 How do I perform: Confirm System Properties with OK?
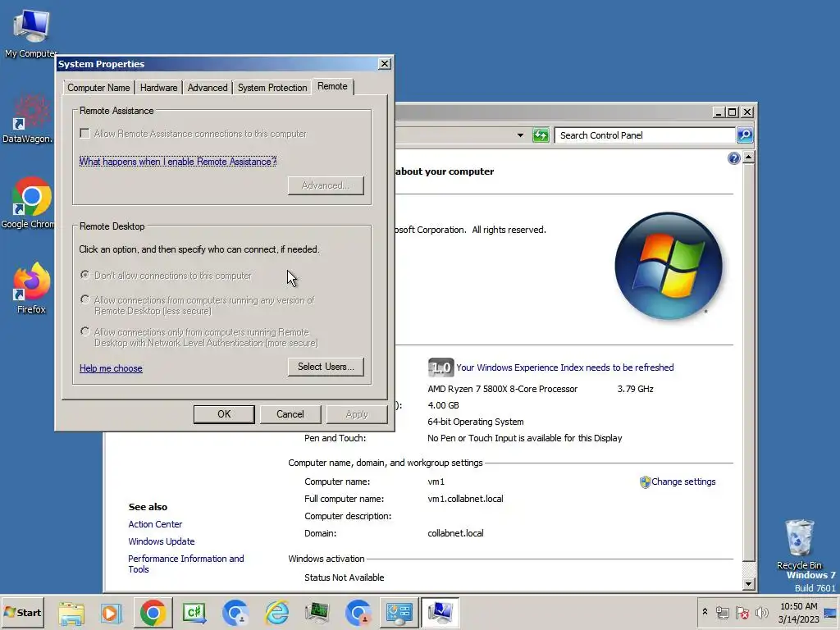coord(224,414)
